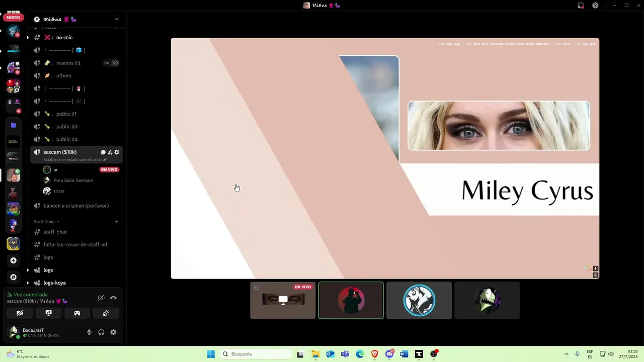Disconnect from voice using the hang-up icon
644x362 pixels.
pos(113,298)
